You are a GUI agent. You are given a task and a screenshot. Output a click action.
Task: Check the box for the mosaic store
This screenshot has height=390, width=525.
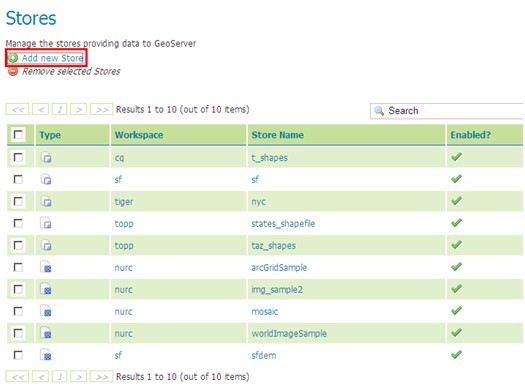point(18,311)
